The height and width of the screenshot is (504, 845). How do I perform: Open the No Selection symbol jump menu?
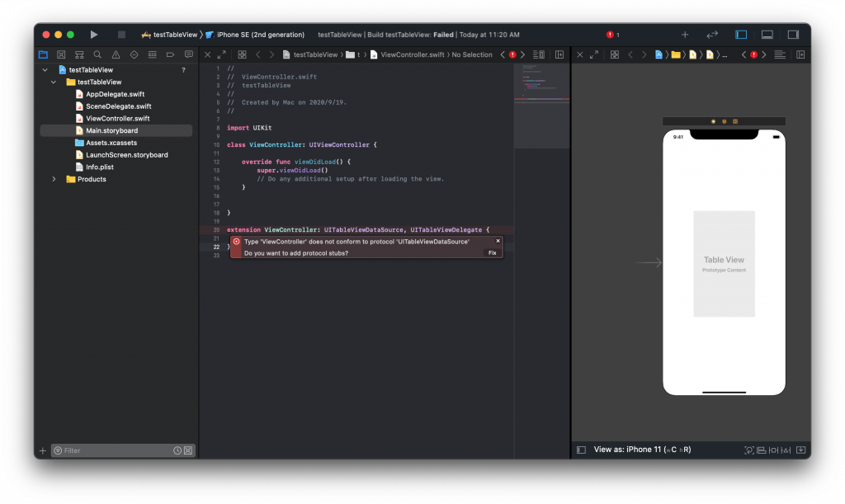pyautogui.click(x=472, y=54)
